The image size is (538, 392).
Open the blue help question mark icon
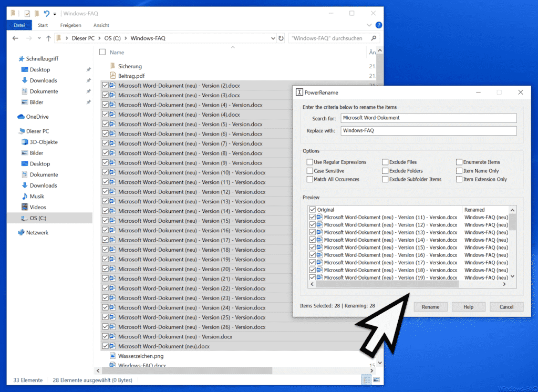[378, 25]
